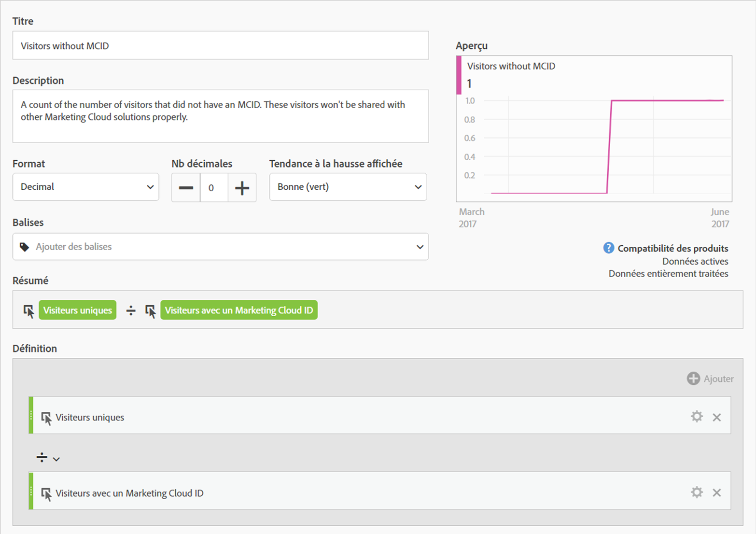This screenshot has height=534, width=756.
Task: Change the division operator dropdown in Définition
Action: coord(48,458)
